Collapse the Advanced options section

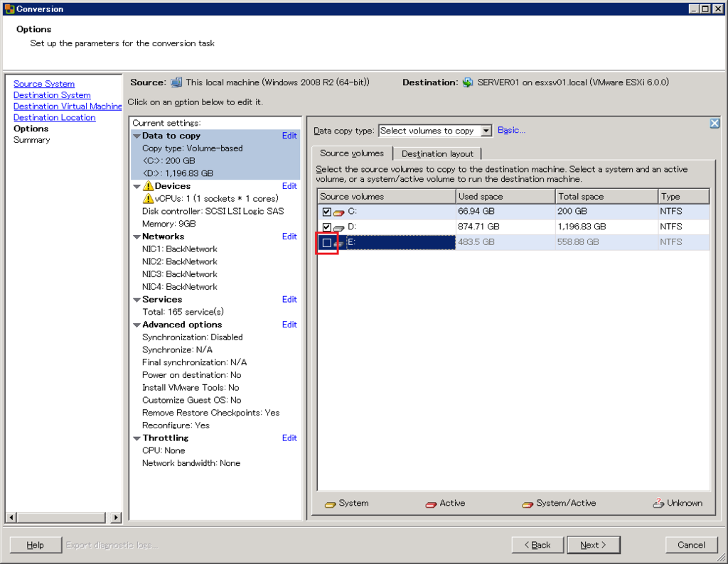137,325
